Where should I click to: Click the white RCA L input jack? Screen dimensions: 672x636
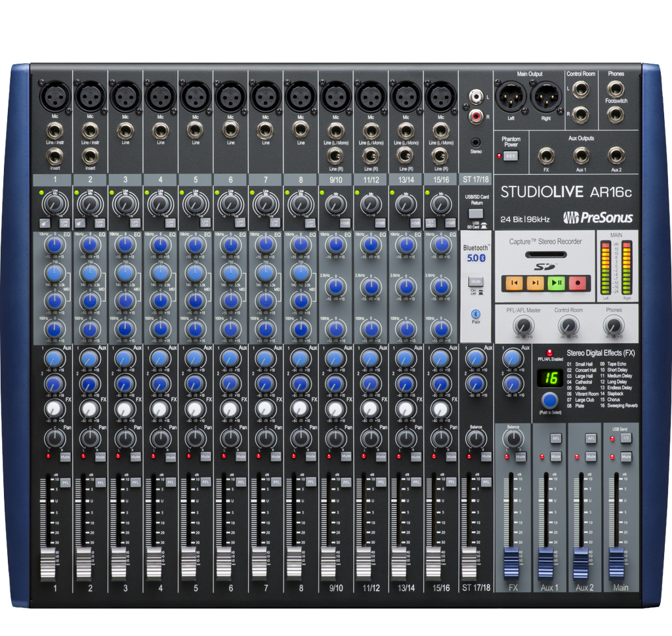[476, 96]
